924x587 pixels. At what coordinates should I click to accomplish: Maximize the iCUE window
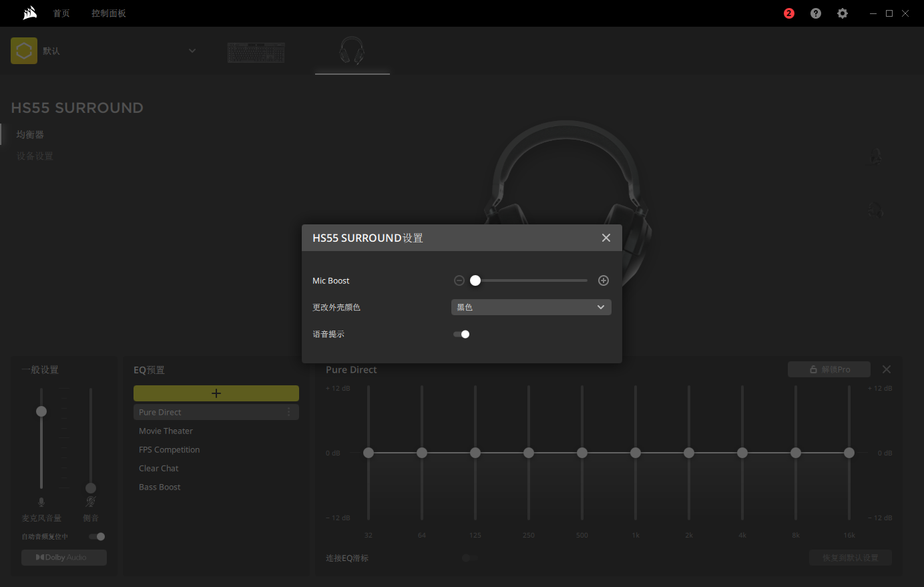click(x=889, y=13)
